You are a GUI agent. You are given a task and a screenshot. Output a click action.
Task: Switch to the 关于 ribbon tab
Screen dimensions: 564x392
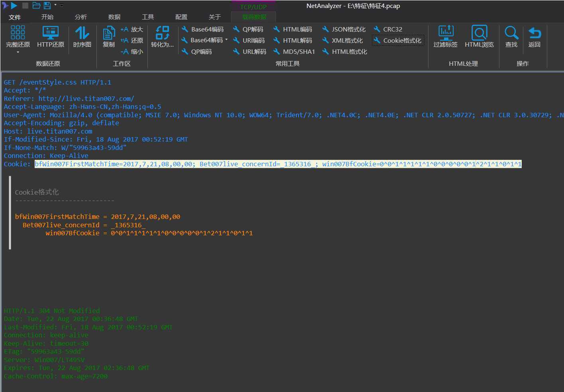pos(214,17)
